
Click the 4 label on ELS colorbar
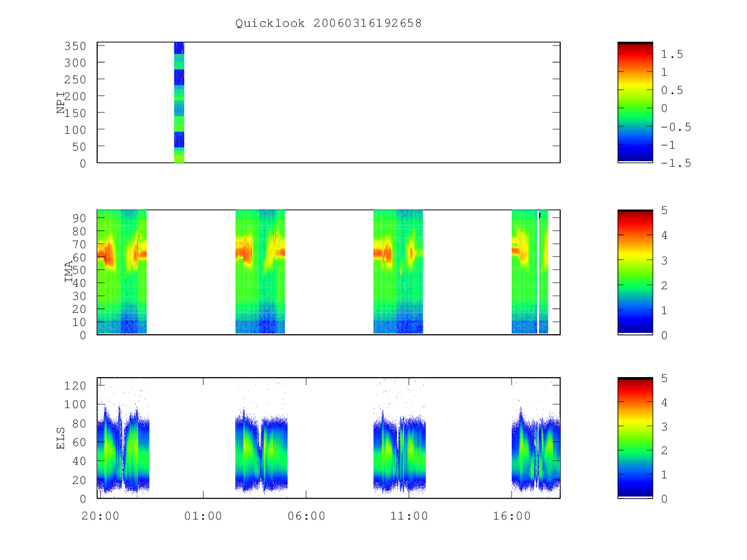pyautogui.click(x=664, y=402)
